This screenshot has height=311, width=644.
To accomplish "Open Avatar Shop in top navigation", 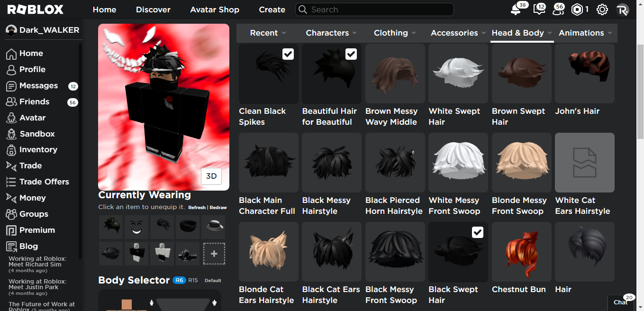I will [215, 9].
